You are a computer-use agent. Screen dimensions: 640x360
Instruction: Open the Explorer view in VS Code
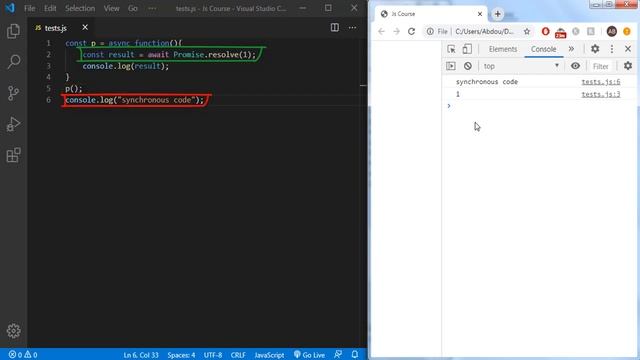pyautogui.click(x=13, y=31)
